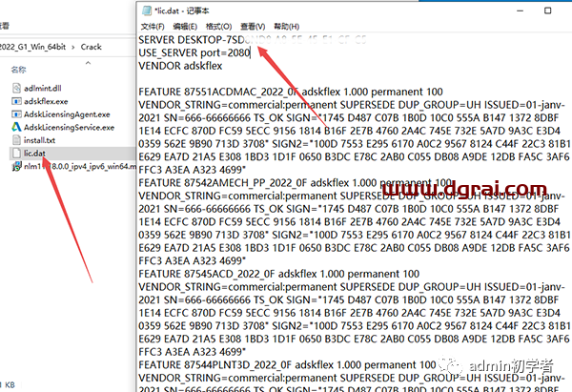Image resolution: width=572 pixels, height=392 pixels.
Task: Click the Notepad icon in the title bar
Action: click(x=146, y=9)
